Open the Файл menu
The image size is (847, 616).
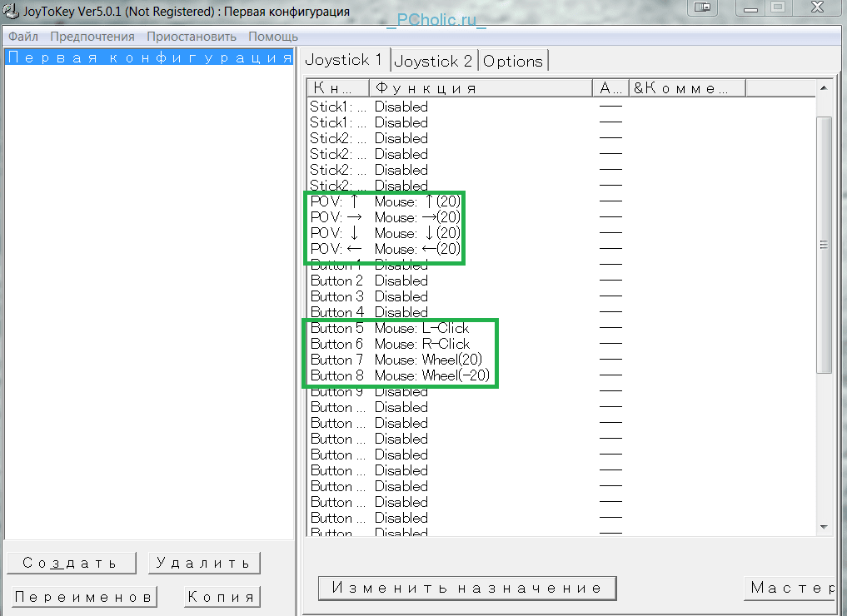click(23, 37)
